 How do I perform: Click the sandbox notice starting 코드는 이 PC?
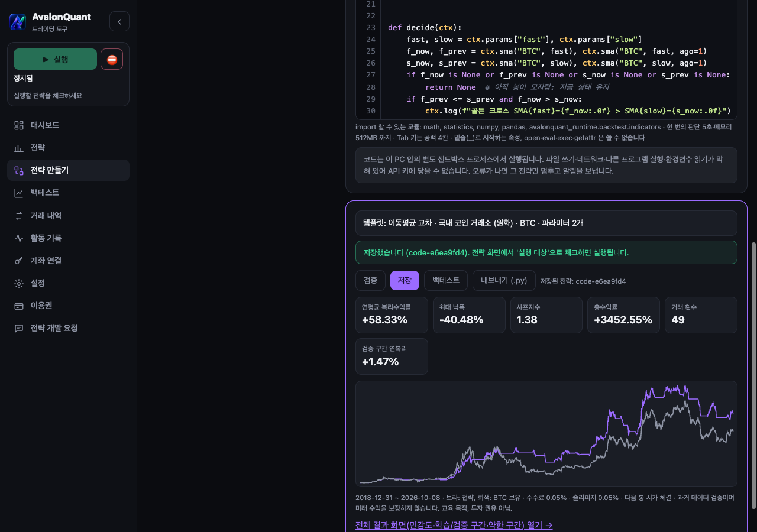(x=546, y=165)
